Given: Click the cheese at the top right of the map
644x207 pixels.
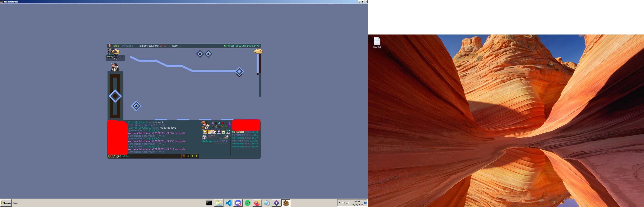Looking at the screenshot, I should pyautogui.click(x=258, y=51).
